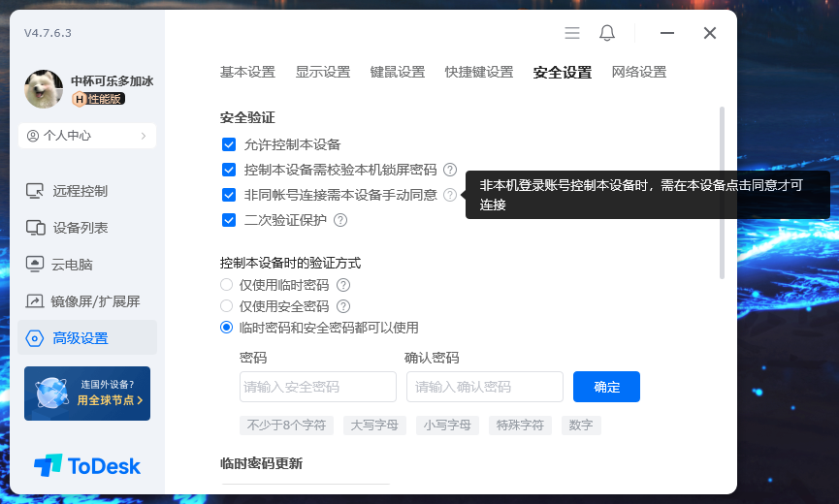Open 设备列表 in the sidebar
Viewport: 839px width, 504px height.
pos(87,228)
